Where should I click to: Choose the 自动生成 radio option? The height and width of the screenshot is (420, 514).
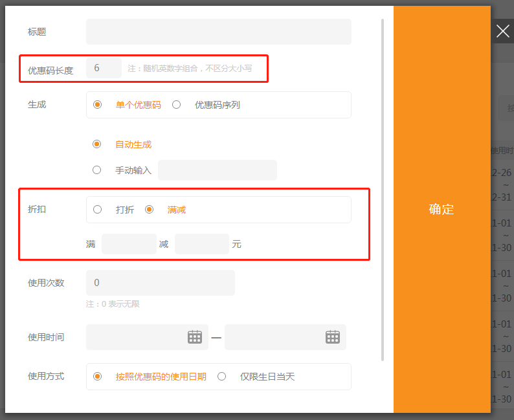(x=97, y=144)
